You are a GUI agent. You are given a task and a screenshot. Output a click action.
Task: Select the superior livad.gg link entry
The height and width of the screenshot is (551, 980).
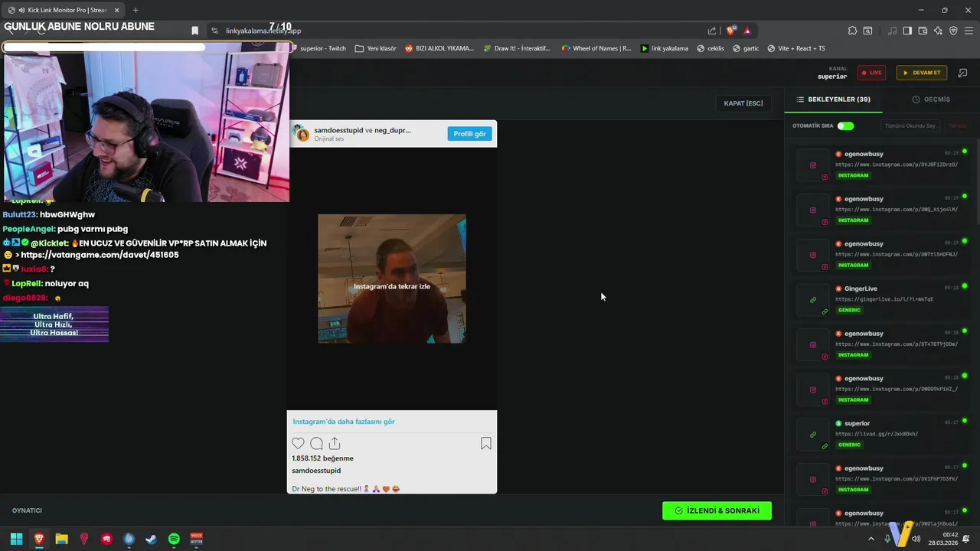[881, 435]
